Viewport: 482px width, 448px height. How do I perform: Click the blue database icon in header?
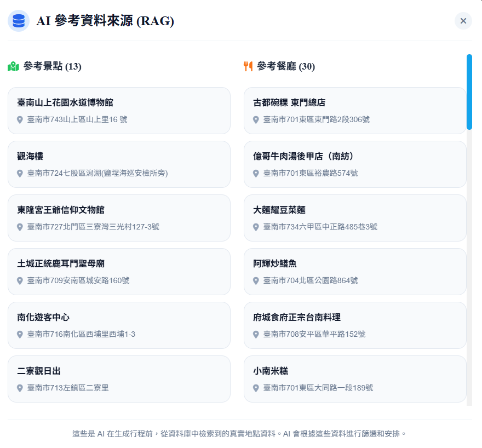point(19,21)
